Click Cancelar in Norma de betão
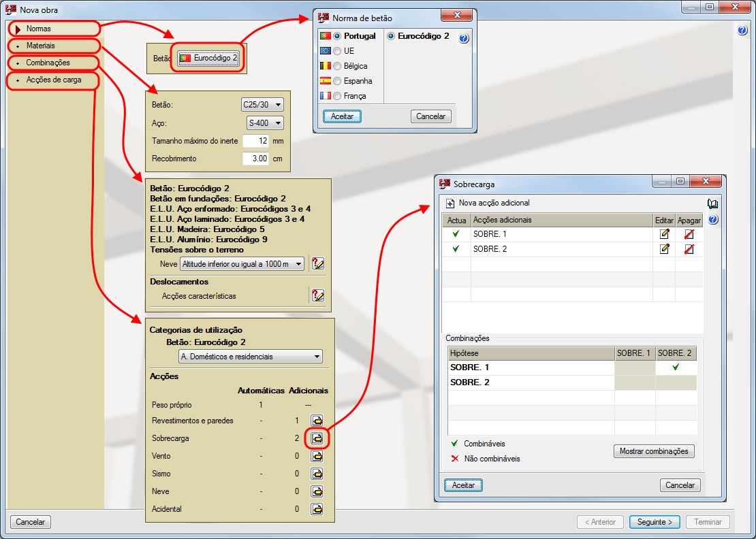Image resolution: width=756 pixels, height=539 pixels. 430,116
